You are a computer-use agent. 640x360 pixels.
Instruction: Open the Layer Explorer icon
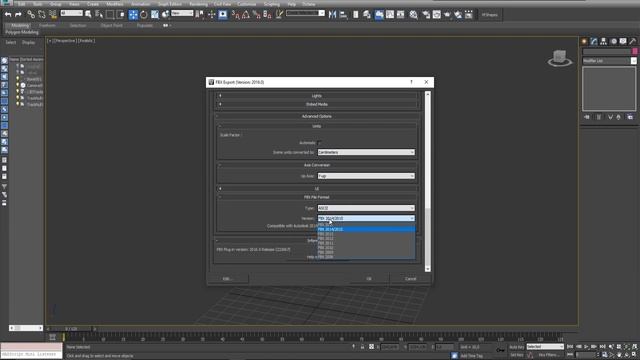[x=367, y=15]
